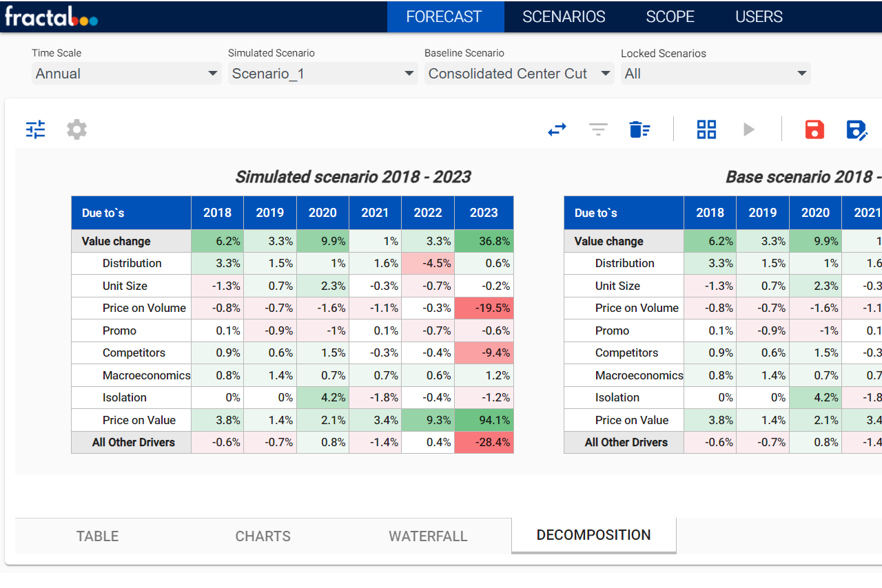The image size is (882, 588).
Task: Click the swap scenarios arrows icon
Action: pos(557,129)
